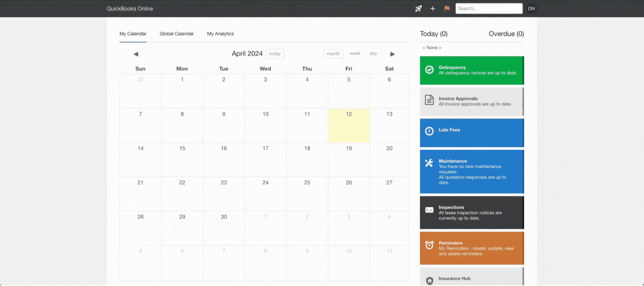This screenshot has width=644, height=286.
Task: Select the week view button
Action: tap(355, 53)
